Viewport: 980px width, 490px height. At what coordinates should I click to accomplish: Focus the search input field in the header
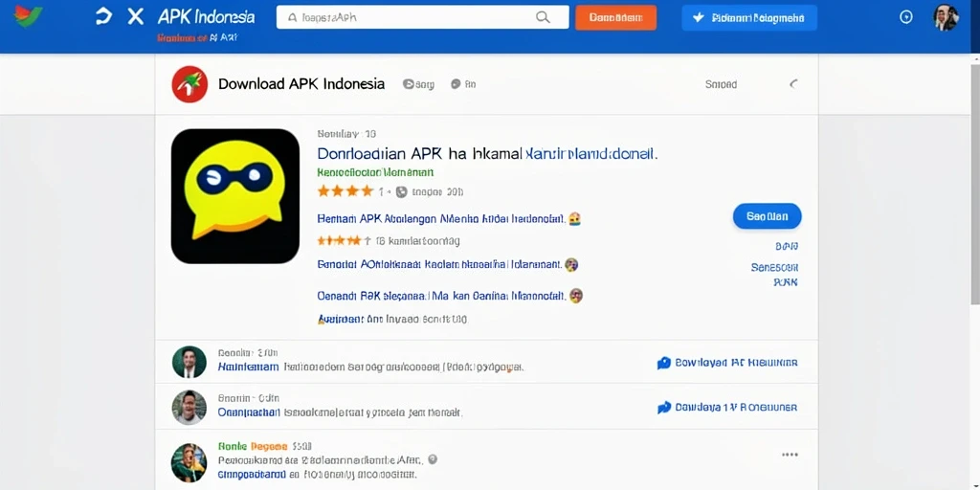422,17
